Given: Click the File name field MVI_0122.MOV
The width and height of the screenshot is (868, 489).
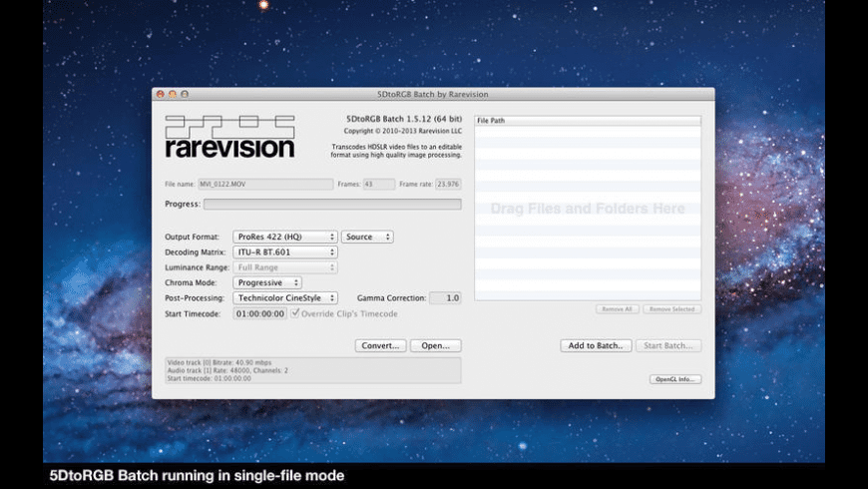Looking at the screenshot, I should 265,184.
